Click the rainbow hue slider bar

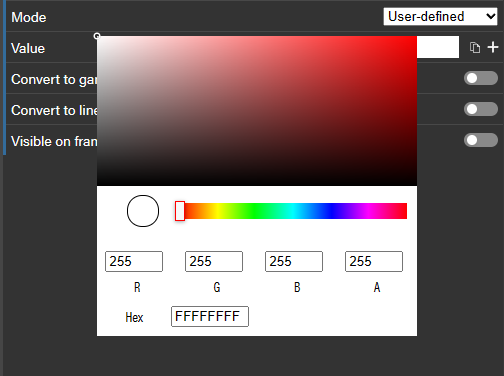pos(291,211)
